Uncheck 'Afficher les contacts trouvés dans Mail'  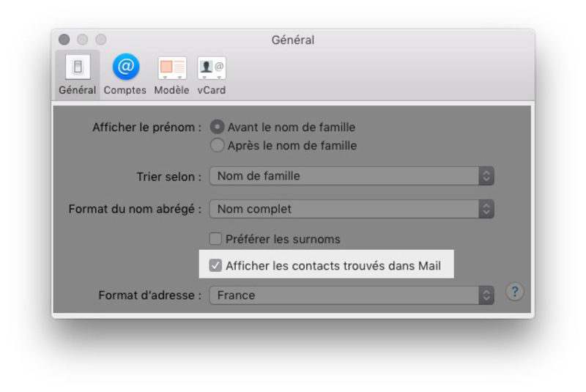coord(215,266)
